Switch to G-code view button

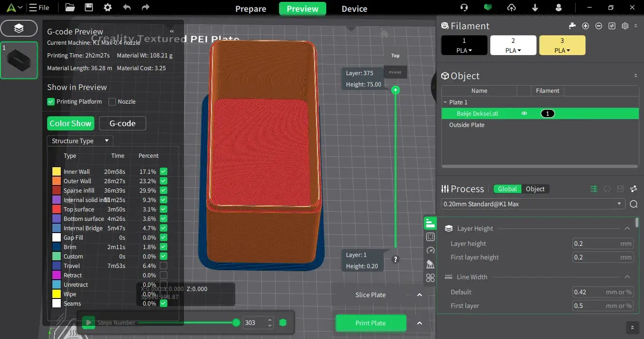[122, 123]
